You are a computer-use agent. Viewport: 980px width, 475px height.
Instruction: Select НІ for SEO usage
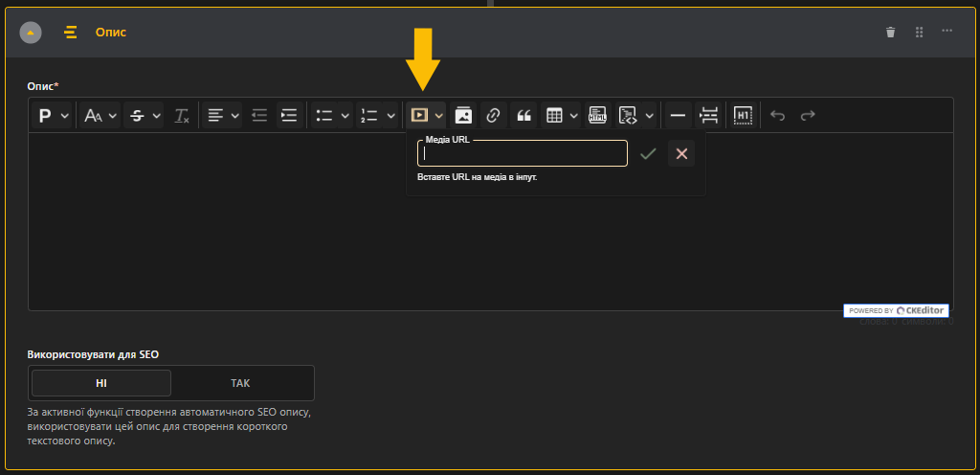[101, 383]
